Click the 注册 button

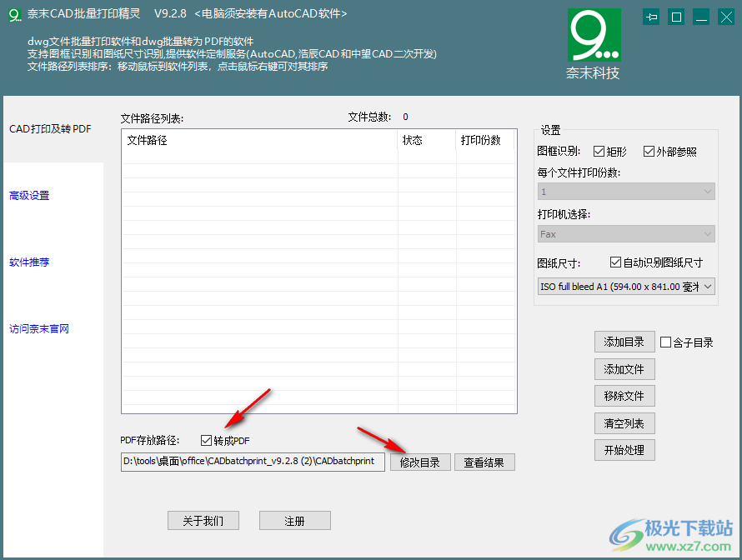(x=295, y=521)
